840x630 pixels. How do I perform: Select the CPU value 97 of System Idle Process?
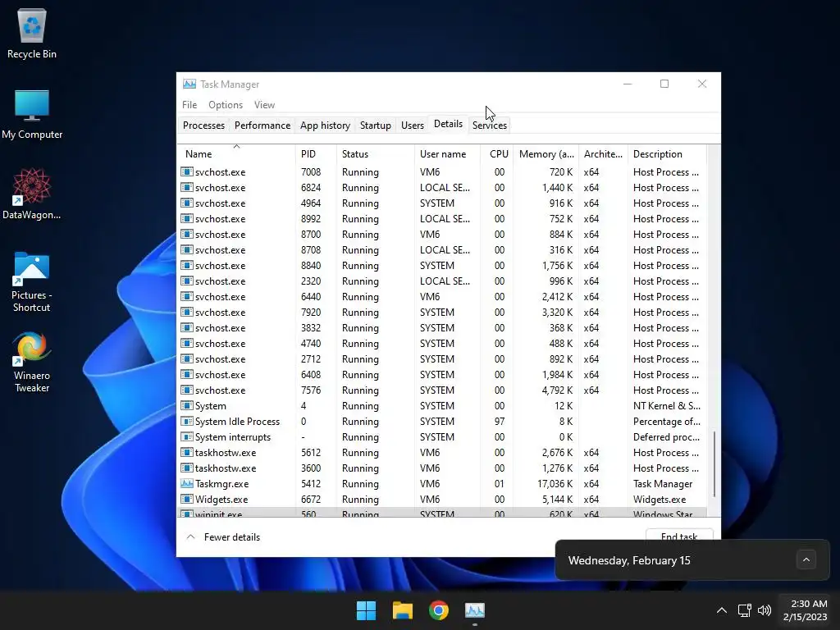[x=500, y=422]
